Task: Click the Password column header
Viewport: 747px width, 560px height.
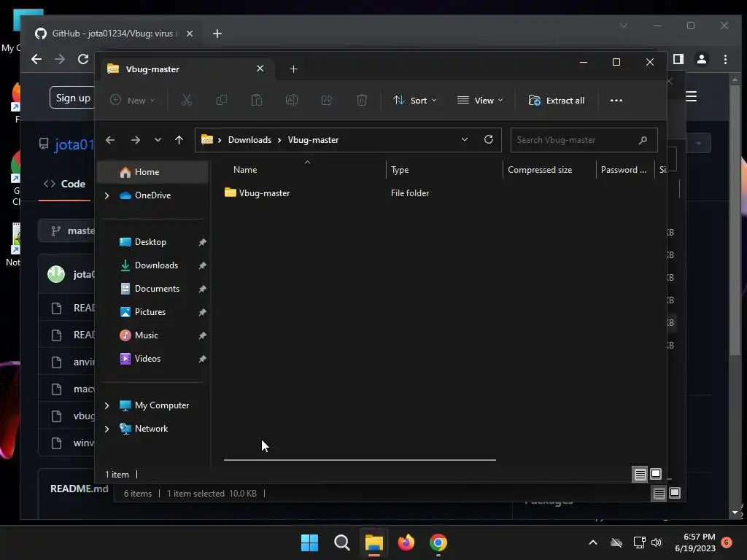Action: 625,169
